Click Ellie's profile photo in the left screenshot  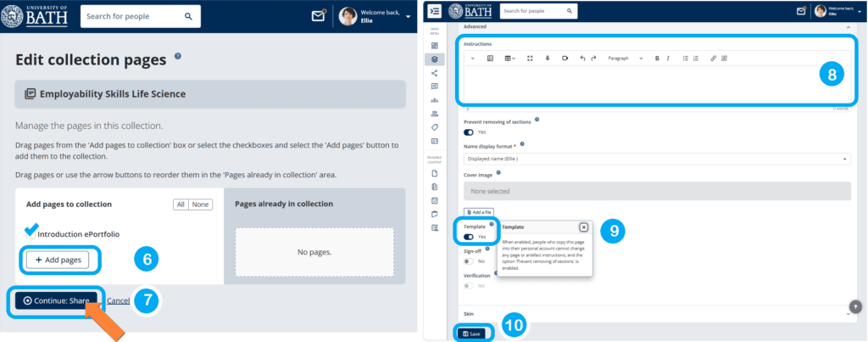click(x=348, y=17)
